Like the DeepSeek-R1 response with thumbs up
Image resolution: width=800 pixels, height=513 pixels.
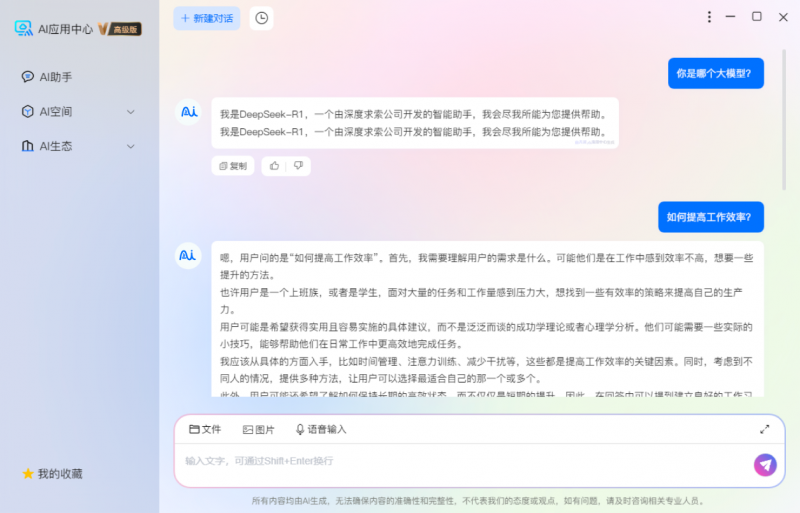pos(274,166)
